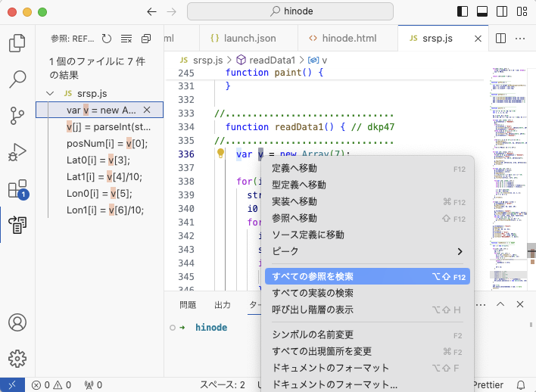This screenshot has width=536, height=392.
Task: Open the スペース: 2 indentation setting
Action: [x=223, y=385]
